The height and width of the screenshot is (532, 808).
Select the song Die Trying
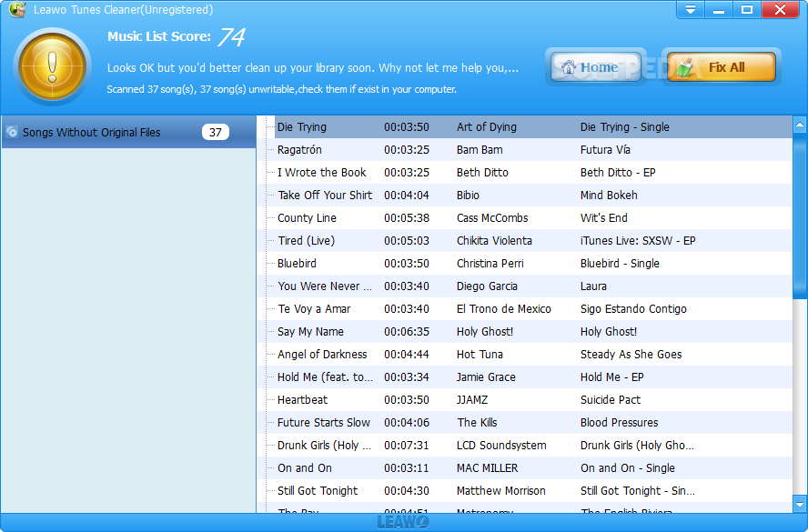[x=301, y=127]
